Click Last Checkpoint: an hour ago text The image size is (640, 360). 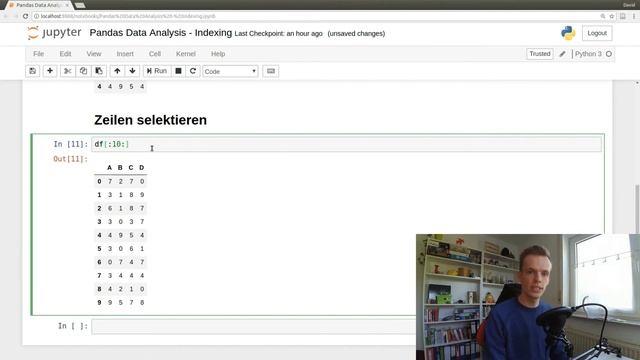pyautogui.click(x=278, y=33)
